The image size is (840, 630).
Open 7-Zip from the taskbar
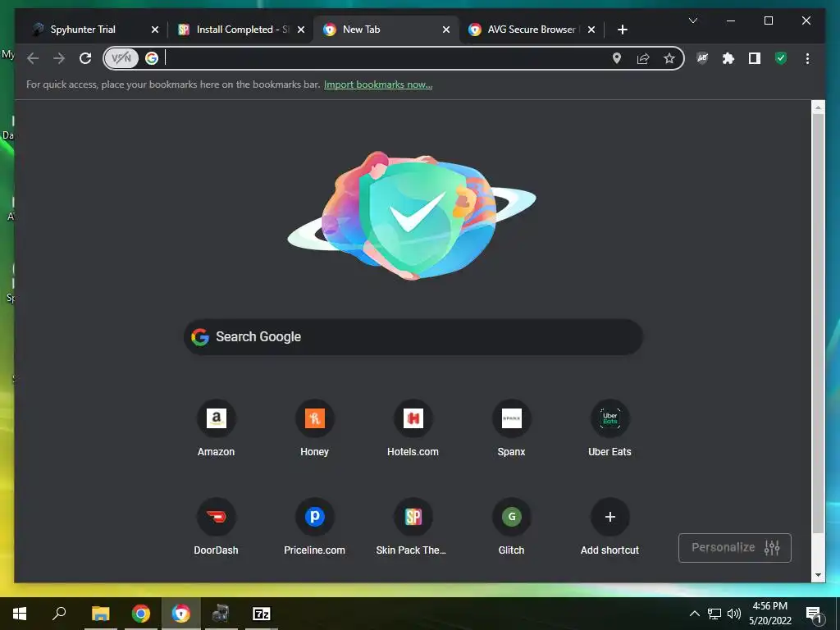(x=262, y=614)
